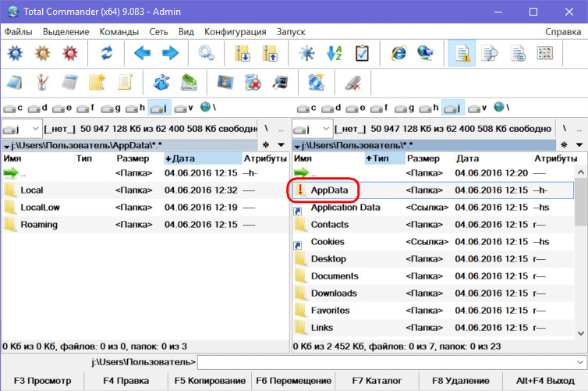
Task: Open the Команды menu
Action: click(119, 32)
